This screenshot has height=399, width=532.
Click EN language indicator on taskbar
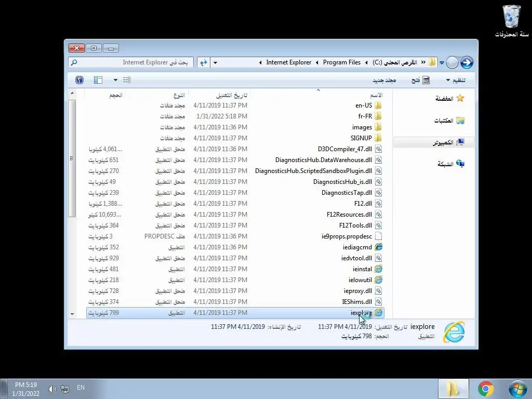coord(81,388)
